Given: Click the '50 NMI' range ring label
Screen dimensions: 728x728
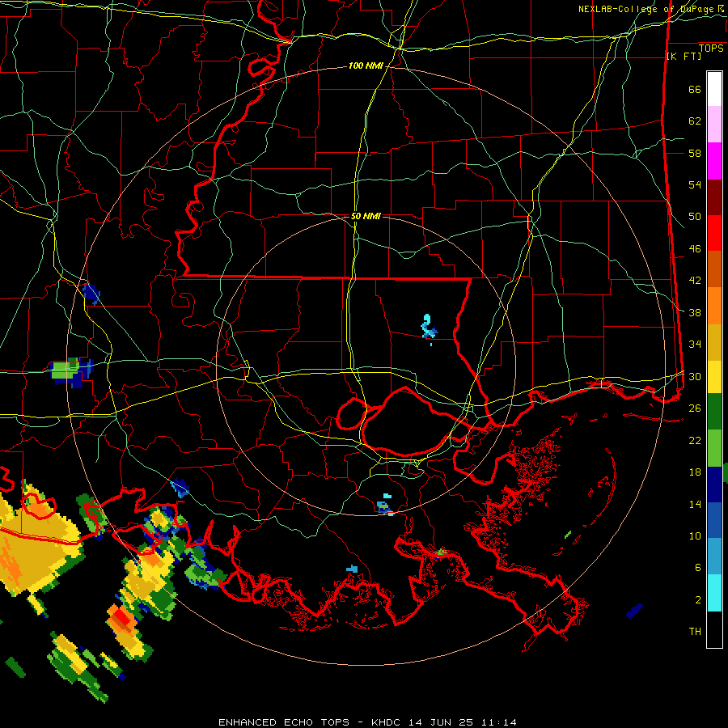Looking at the screenshot, I should coord(366,216).
